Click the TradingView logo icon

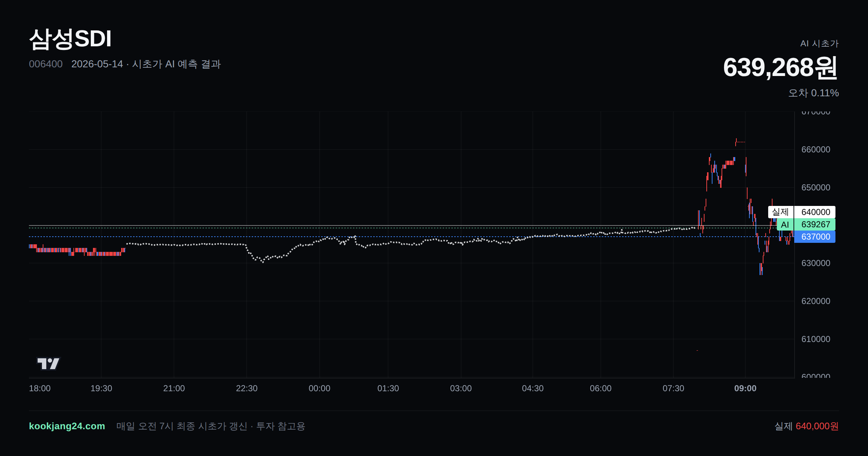tap(48, 363)
